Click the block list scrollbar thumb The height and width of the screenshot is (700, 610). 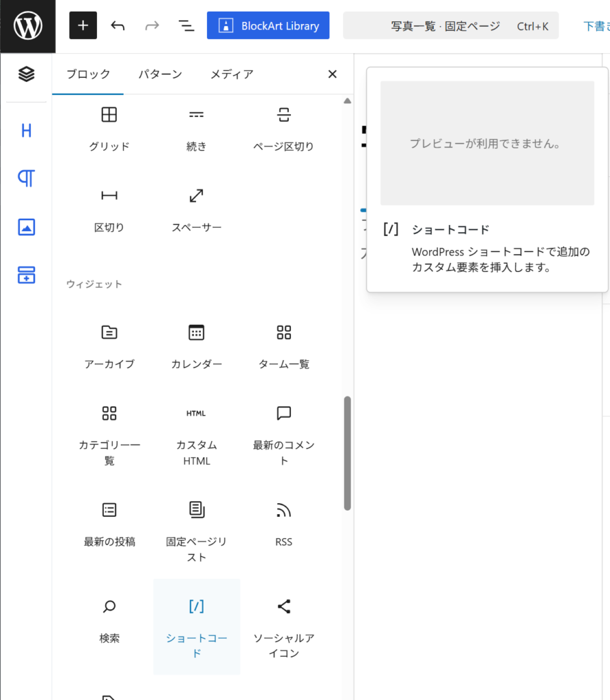pyautogui.click(x=347, y=453)
